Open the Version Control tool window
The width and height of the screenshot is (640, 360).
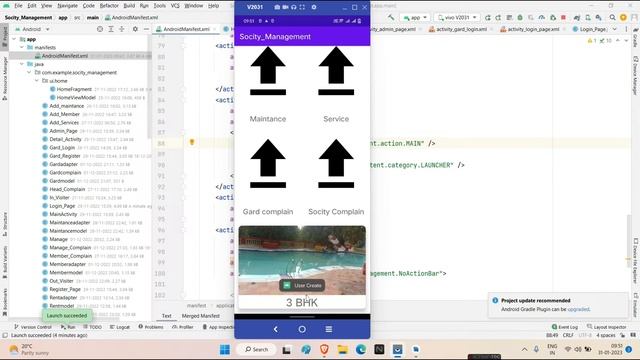pos(33,327)
